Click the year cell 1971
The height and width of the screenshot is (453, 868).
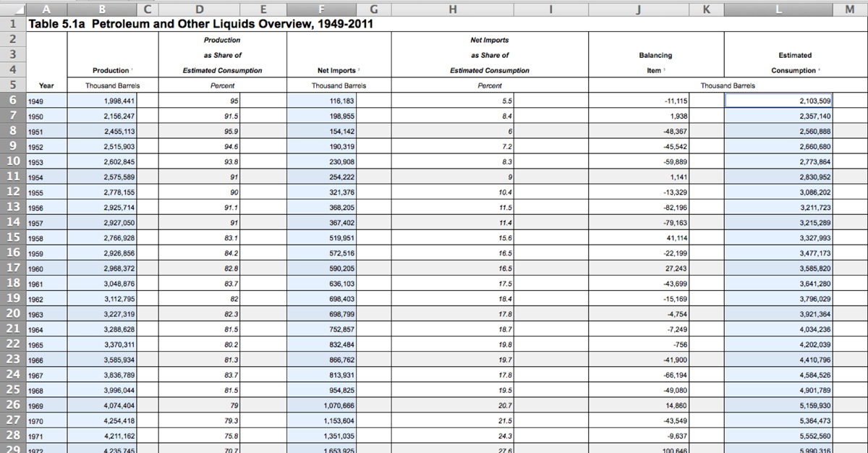pos(46,435)
